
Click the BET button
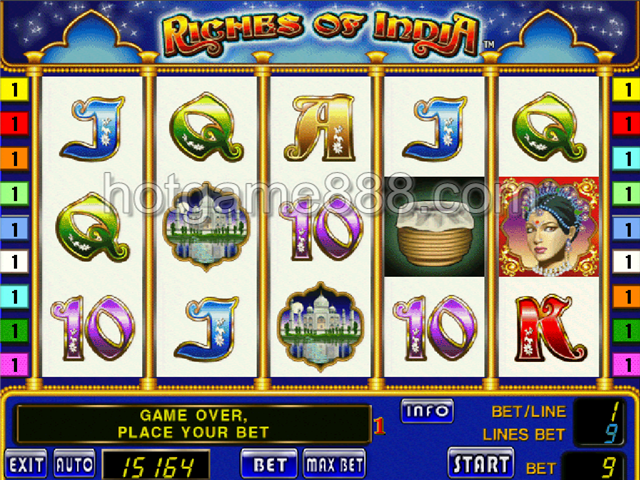pyautogui.click(x=269, y=464)
